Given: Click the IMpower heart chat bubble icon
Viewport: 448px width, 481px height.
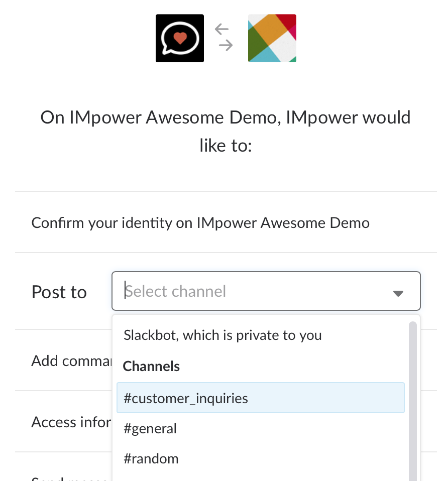Looking at the screenshot, I should pyautogui.click(x=179, y=38).
